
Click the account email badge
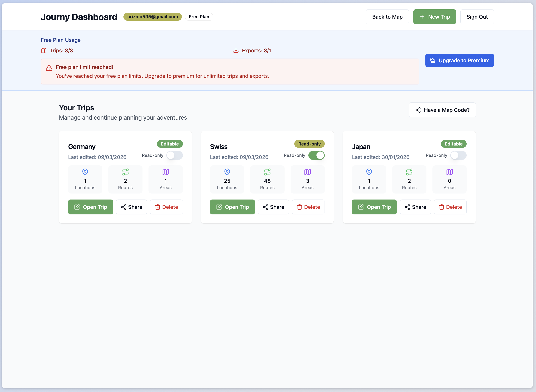(x=152, y=17)
